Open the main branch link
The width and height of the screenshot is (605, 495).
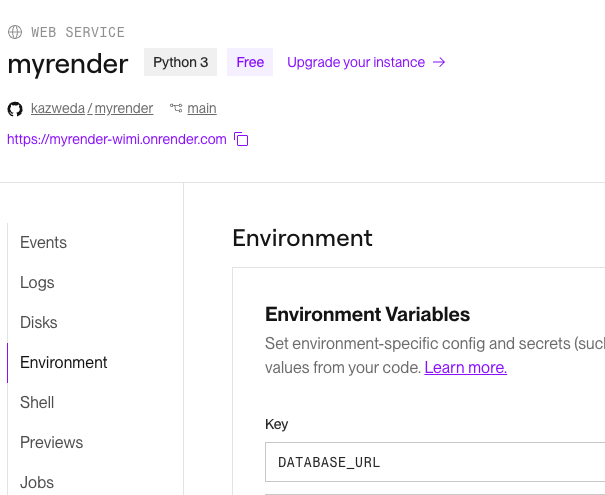pyautogui.click(x=202, y=108)
